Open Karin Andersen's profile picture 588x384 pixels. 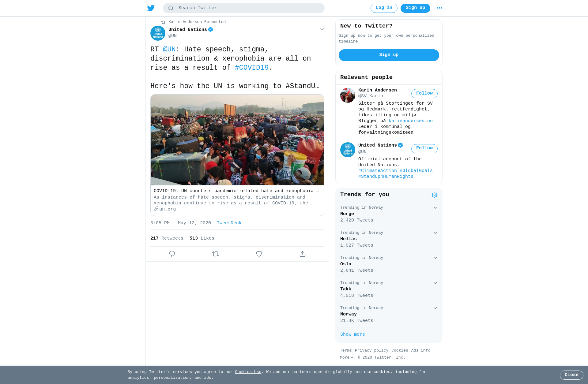(348, 95)
